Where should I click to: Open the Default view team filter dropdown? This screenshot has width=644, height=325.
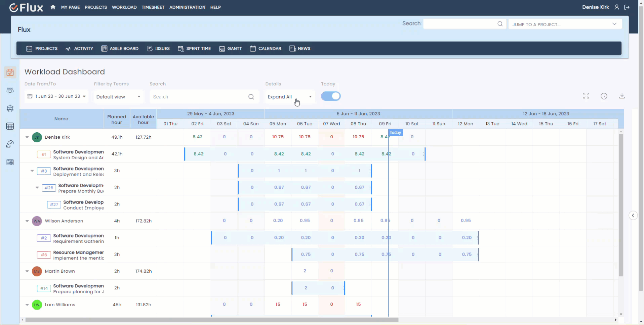coord(118,97)
